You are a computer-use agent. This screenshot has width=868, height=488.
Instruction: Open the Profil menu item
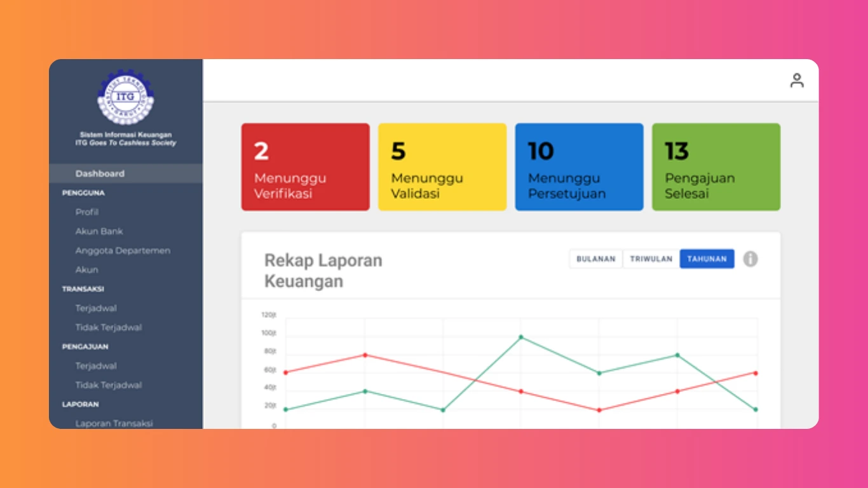coord(87,212)
